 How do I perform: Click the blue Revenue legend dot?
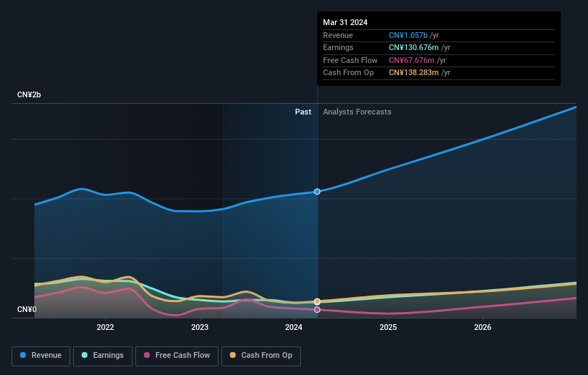(x=23, y=355)
